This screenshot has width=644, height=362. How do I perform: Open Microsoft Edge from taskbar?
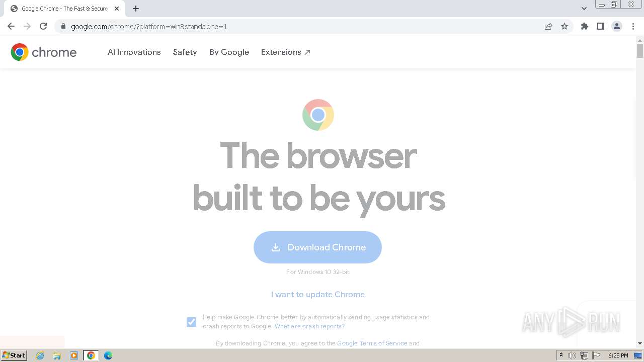(108, 355)
